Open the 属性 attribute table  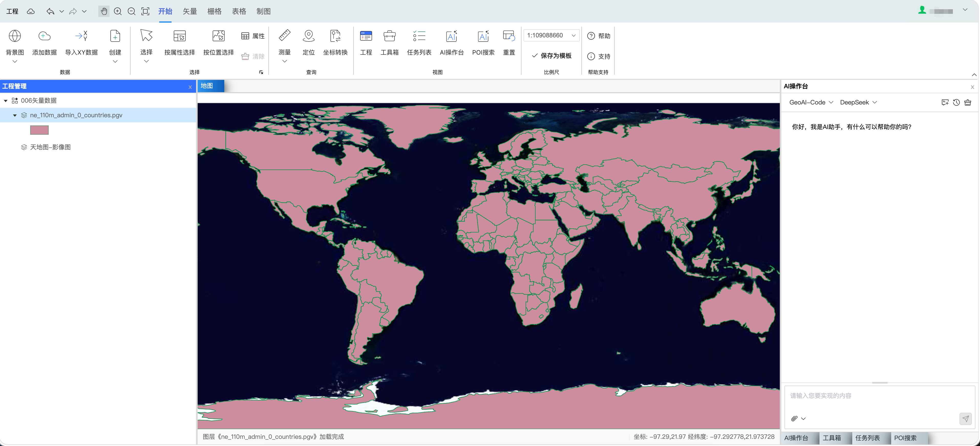click(253, 36)
